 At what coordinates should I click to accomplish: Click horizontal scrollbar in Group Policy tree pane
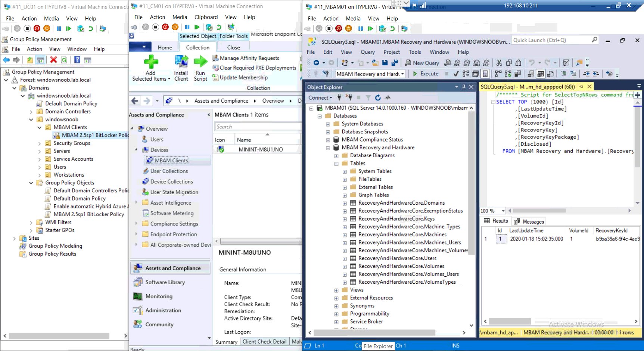59,336
